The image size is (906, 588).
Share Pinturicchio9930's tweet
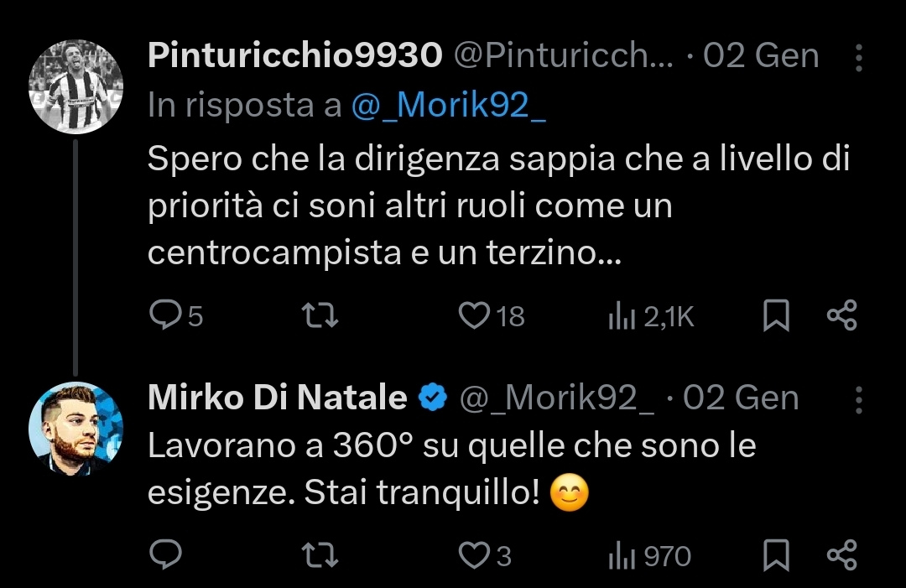pos(841,315)
